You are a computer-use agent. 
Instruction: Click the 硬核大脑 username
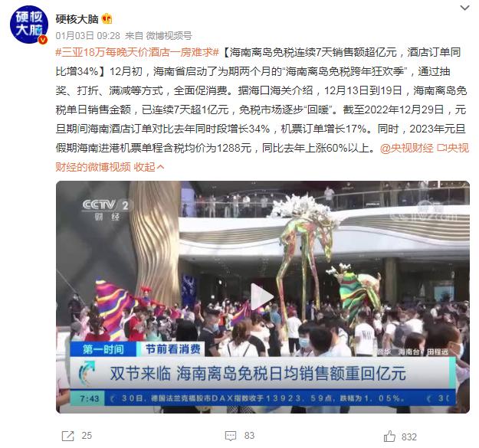pos(77,19)
